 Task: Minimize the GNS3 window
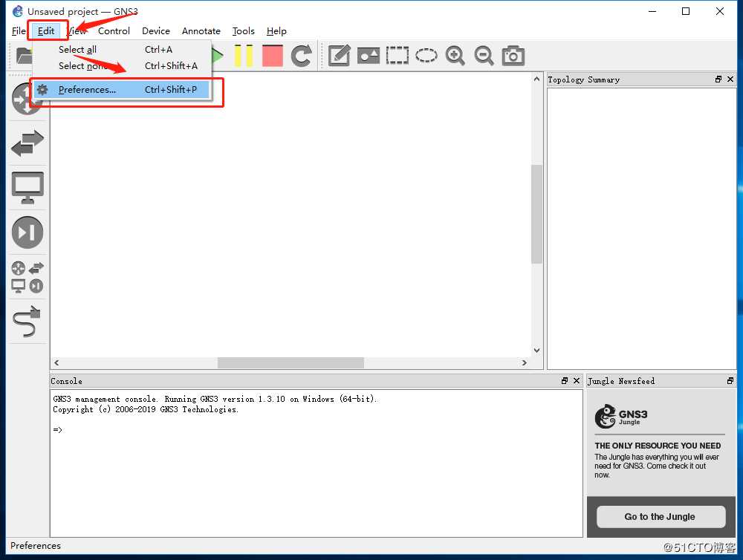click(652, 11)
